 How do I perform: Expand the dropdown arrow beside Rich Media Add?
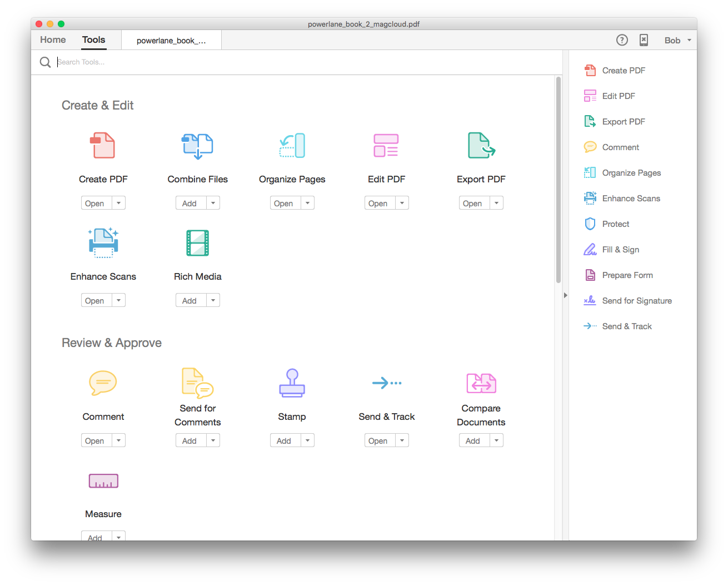click(213, 300)
